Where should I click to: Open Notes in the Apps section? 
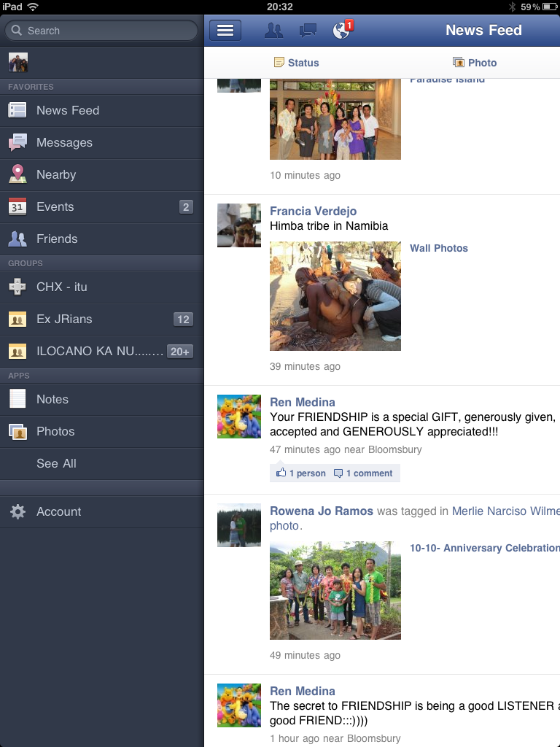(x=102, y=399)
